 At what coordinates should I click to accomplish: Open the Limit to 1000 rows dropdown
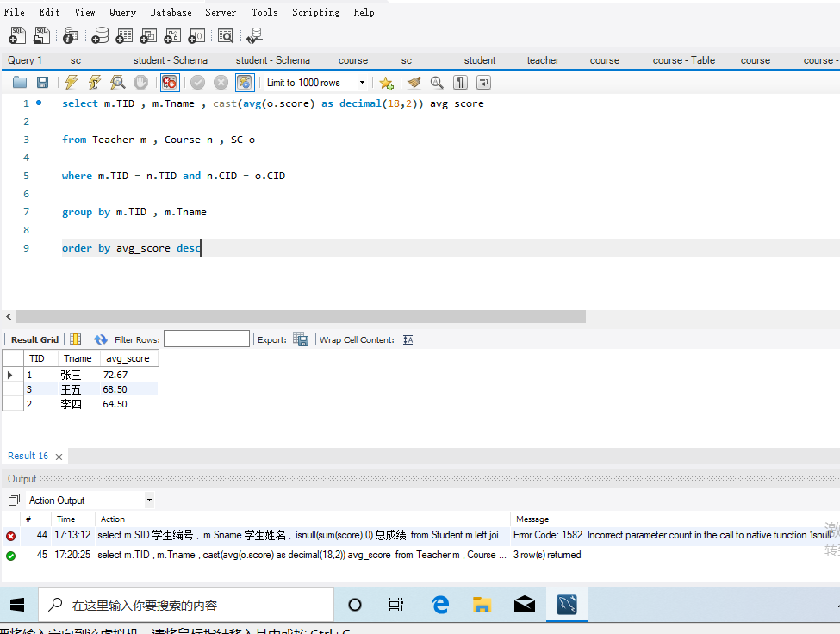click(x=362, y=82)
